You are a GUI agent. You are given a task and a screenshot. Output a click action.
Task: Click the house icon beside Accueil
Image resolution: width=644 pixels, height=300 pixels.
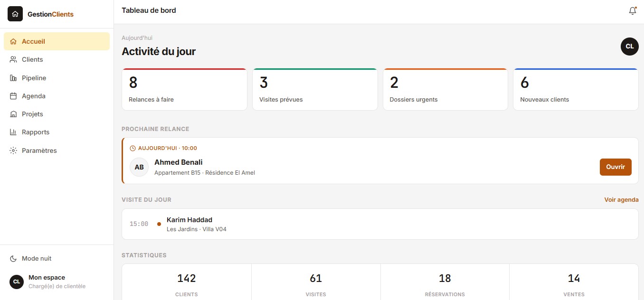coord(13,41)
